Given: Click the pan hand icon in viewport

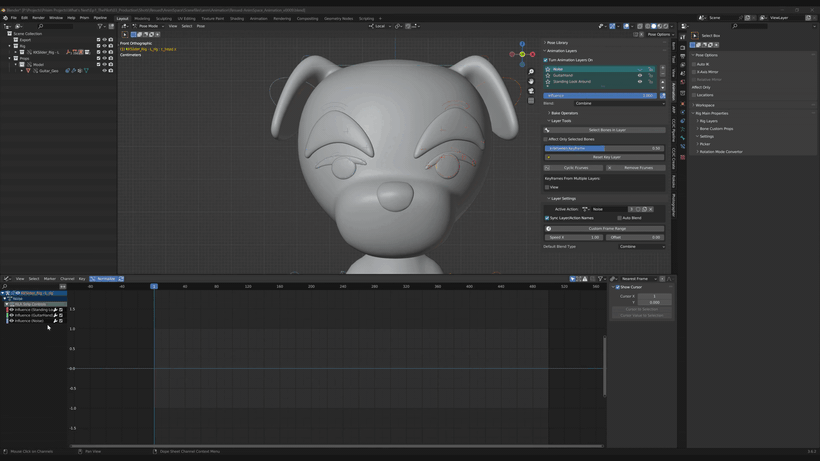Looking at the screenshot, I should pyautogui.click(x=532, y=81).
